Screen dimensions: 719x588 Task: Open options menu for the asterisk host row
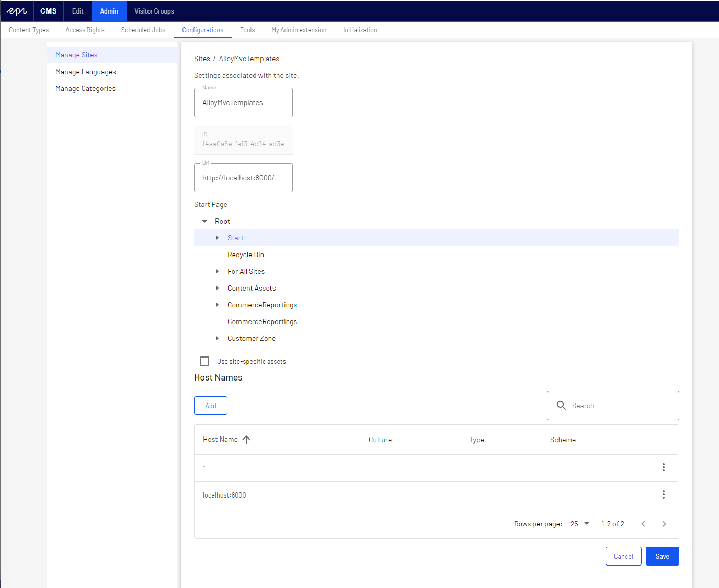tap(663, 467)
